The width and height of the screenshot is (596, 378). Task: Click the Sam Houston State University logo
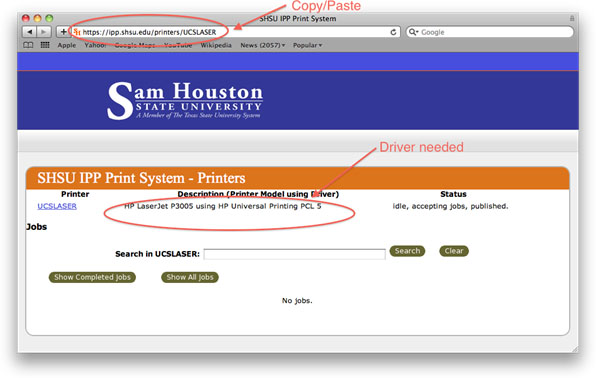coord(185,101)
